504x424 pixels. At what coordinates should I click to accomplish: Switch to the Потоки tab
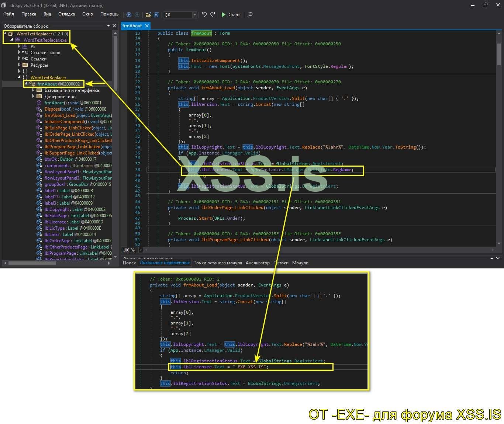pyautogui.click(x=281, y=263)
